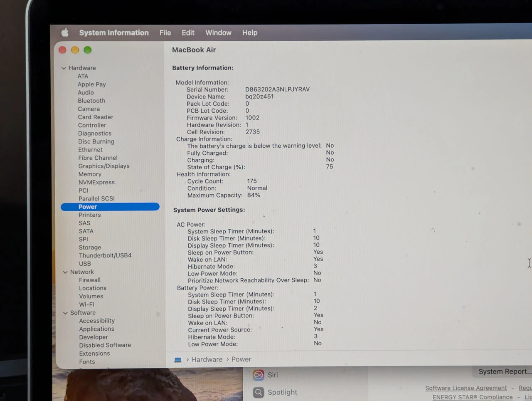The height and width of the screenshot is (401, 532).
Task: Open the Apple menu
Action: 65,32
